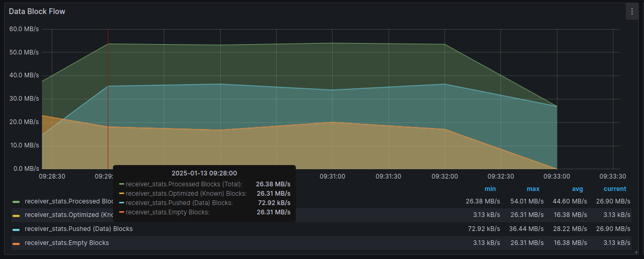Click the Data Block Flow panel title

click(37, 11)
